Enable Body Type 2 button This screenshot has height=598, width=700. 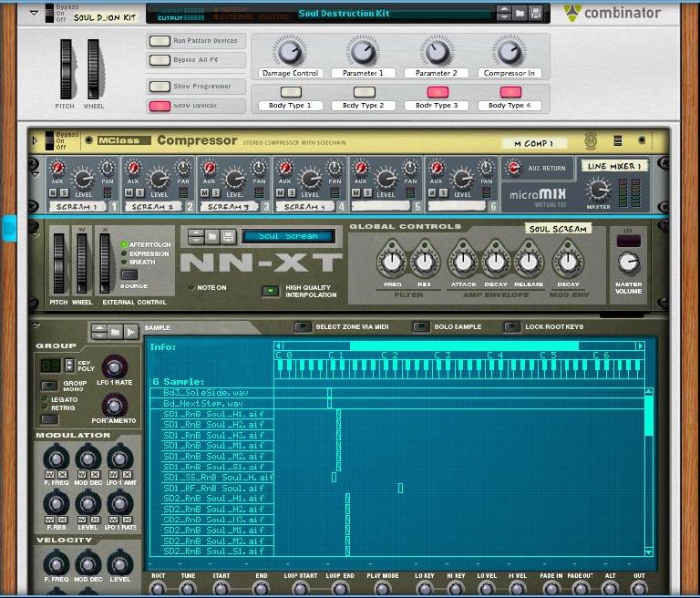pyautogui.click(x=365, y=92)
